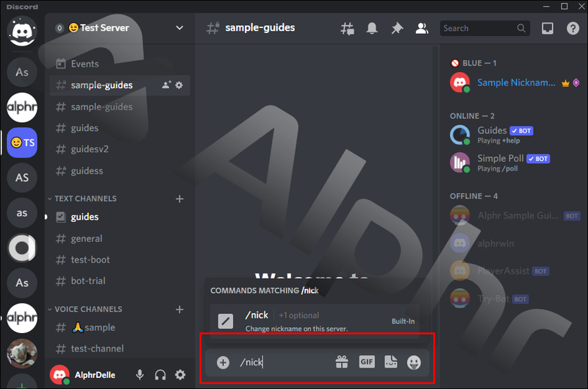Open second sample-guides channel
Screen dimensions: 588x389
120,107
